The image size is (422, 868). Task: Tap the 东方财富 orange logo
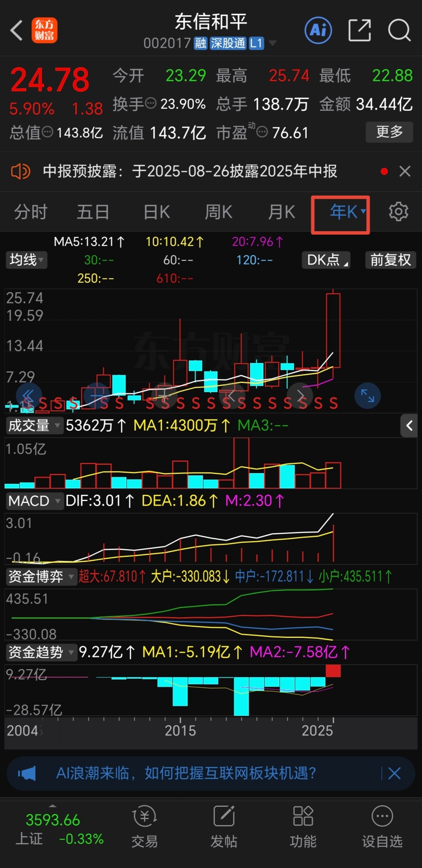(44, 30)
